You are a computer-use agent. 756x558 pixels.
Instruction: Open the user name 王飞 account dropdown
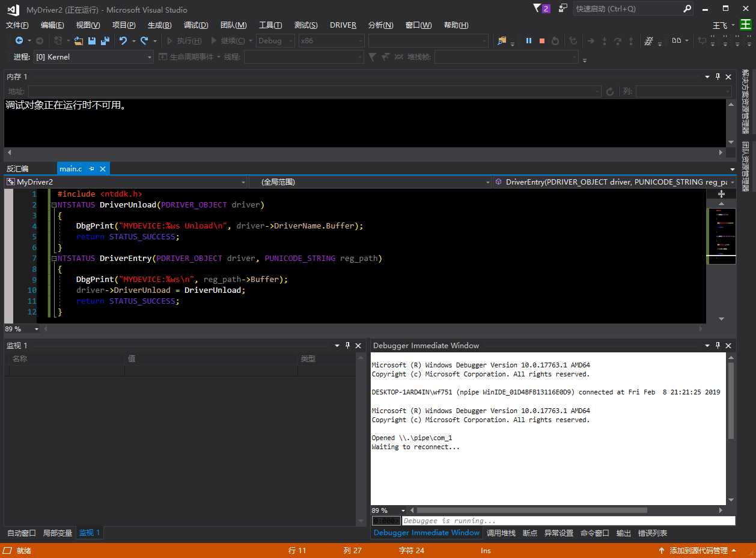click(x=724, y=25)
